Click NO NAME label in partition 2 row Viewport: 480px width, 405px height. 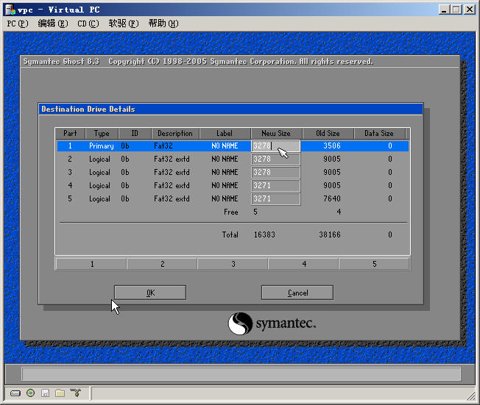tap(225, 159)
